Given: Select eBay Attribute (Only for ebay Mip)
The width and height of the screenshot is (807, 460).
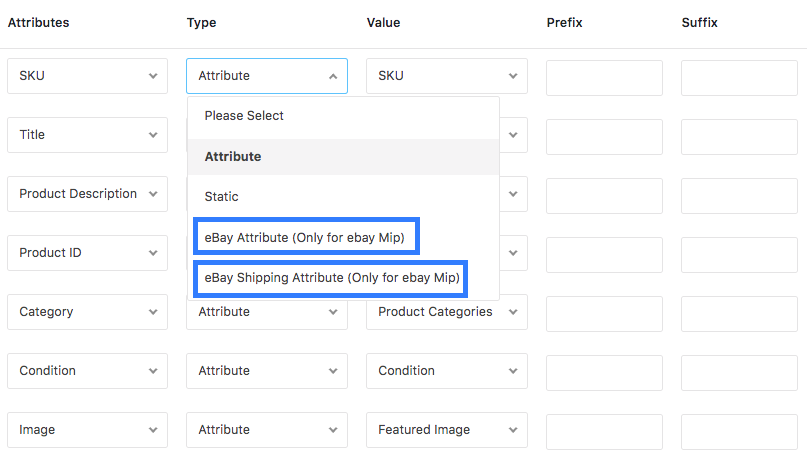Looking at the screenshot, I should click(306, 237).
